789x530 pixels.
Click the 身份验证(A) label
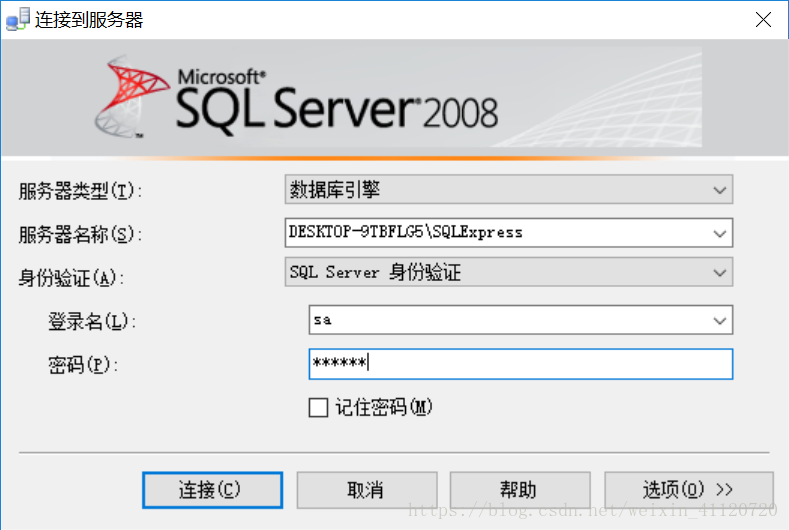71,278
